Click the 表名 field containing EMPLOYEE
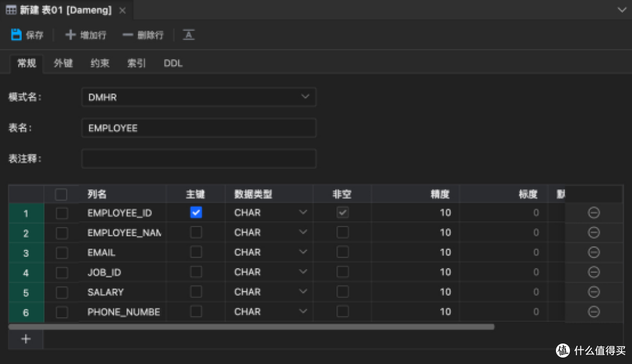Screen dimensions: 632x364 199,128
